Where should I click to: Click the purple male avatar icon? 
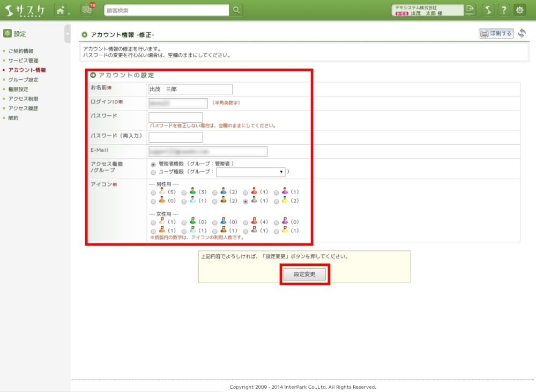tap(285, 191)
